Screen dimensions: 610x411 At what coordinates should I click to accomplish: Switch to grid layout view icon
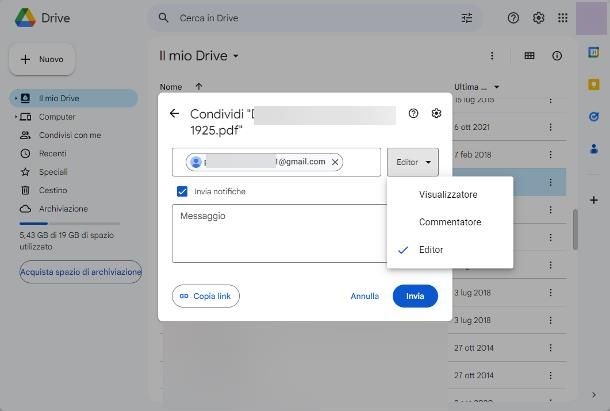click(x=529, y=56)
